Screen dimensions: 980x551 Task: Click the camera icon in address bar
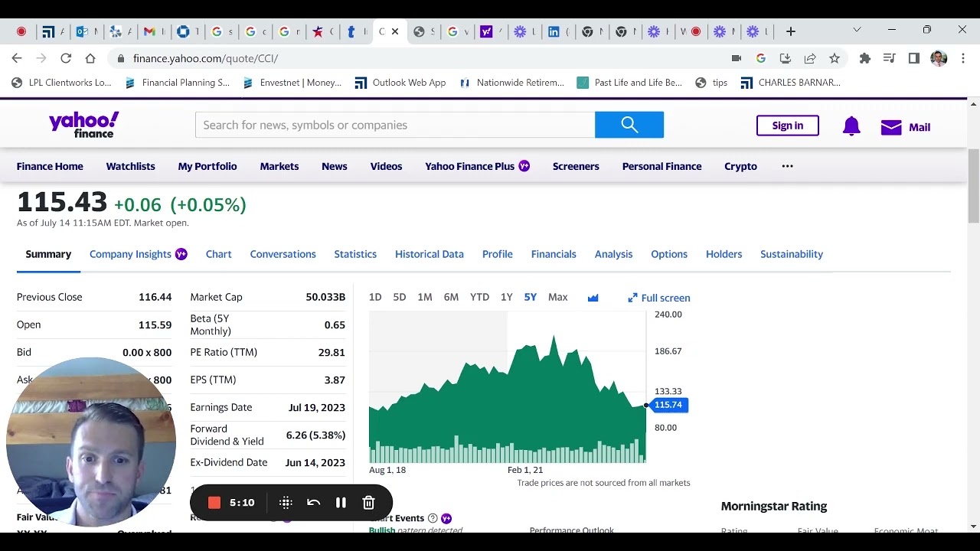737,58
